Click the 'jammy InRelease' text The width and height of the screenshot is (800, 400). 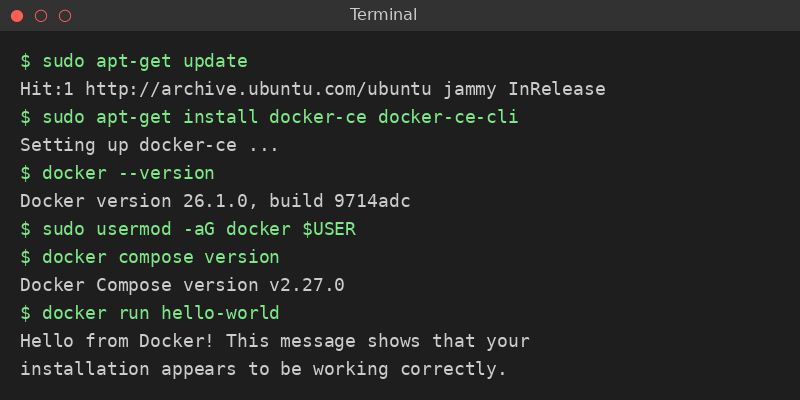point(524,89)
